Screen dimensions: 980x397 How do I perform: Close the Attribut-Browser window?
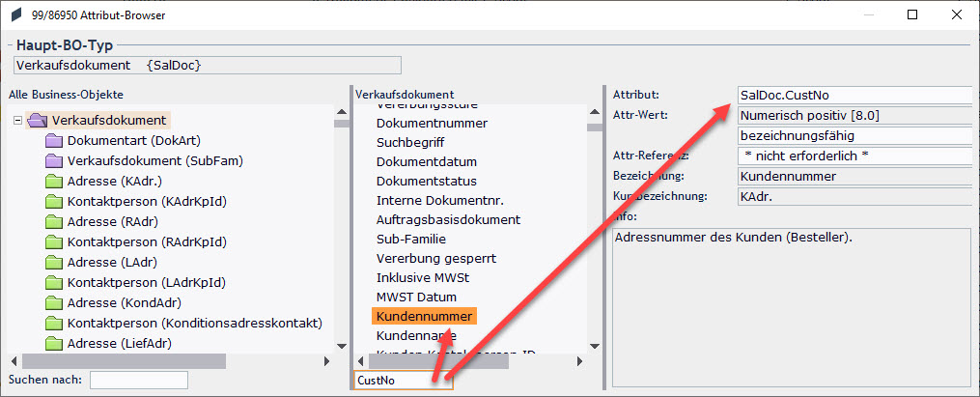[956, 15]
